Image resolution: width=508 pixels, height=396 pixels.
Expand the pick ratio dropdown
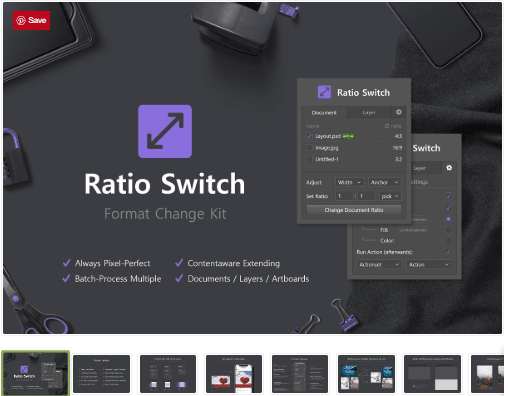click(x=390, y=196)
